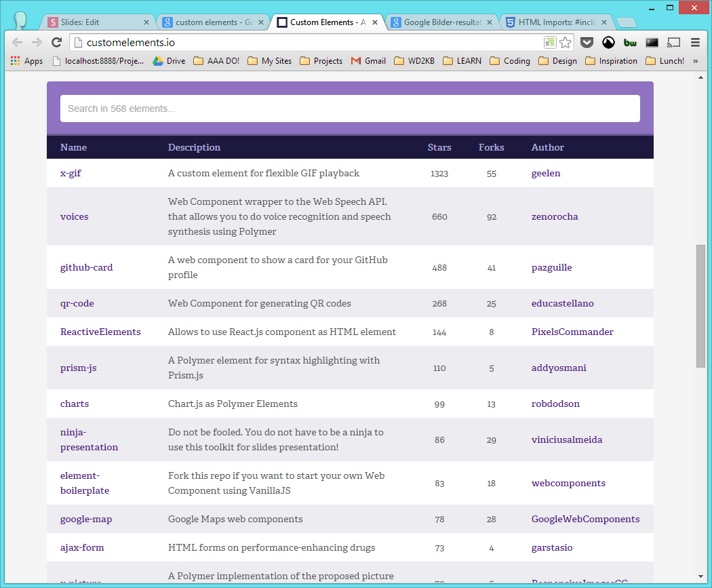Open the Drive bookmark
The height and width of the screenshot is (588, 712).
click(x=169, y=61)
